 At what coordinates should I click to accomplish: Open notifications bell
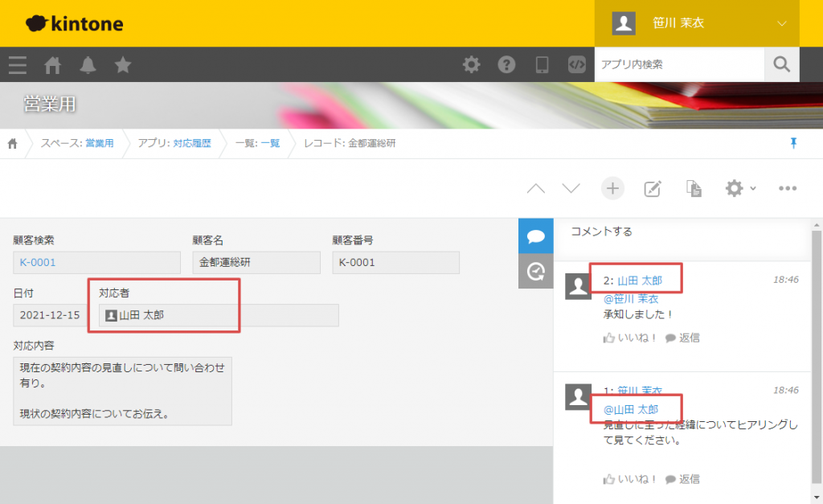pyautogui.click(x=88, y=65)
